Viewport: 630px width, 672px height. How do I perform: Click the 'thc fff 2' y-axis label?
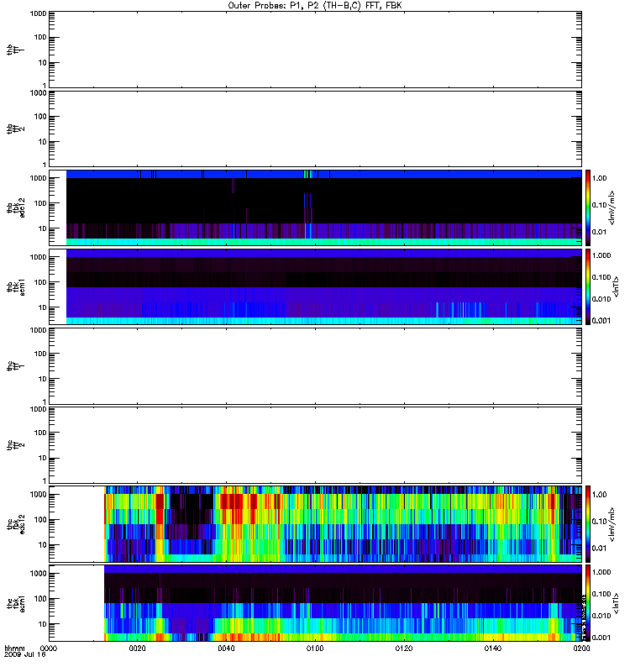[x=15, y=445]
